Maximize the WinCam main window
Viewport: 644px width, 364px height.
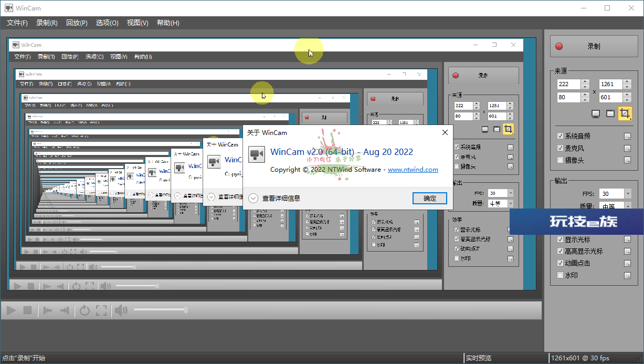tap(607, 8)
